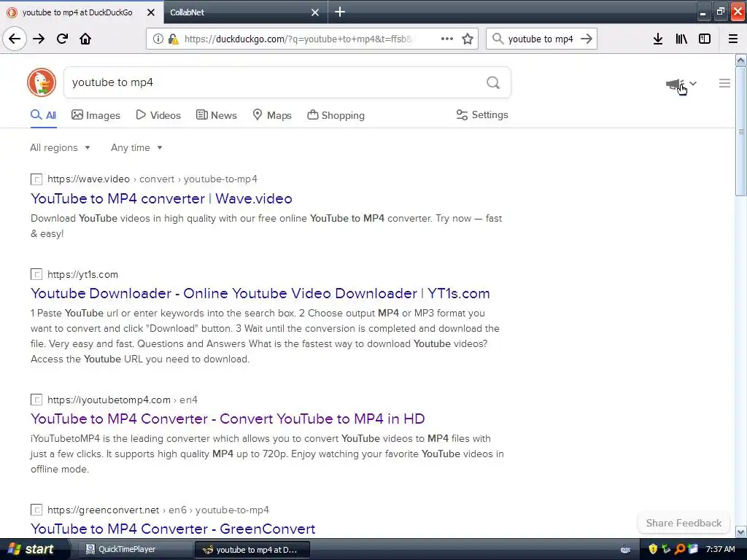
Task: Click the padlock warning icon in address bar
Action: pos(173,39)
